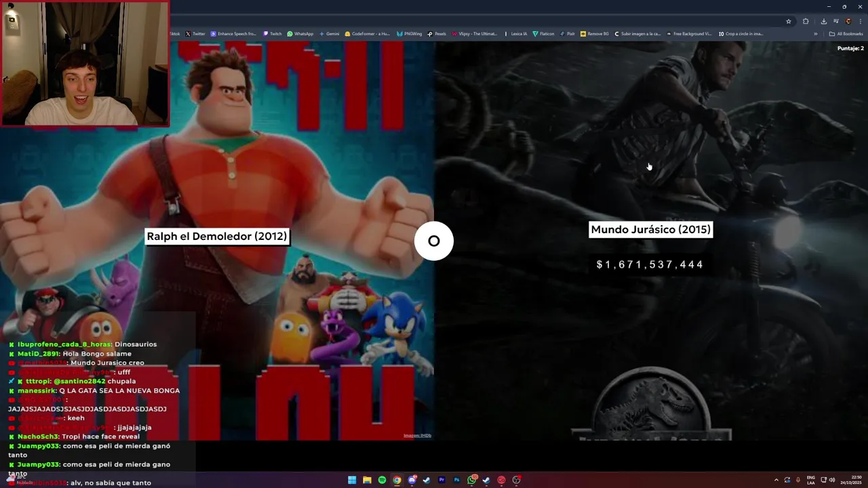Screen dimensions: 868x488
Task: Open the Remove BG bookmark
Action: 595,34
